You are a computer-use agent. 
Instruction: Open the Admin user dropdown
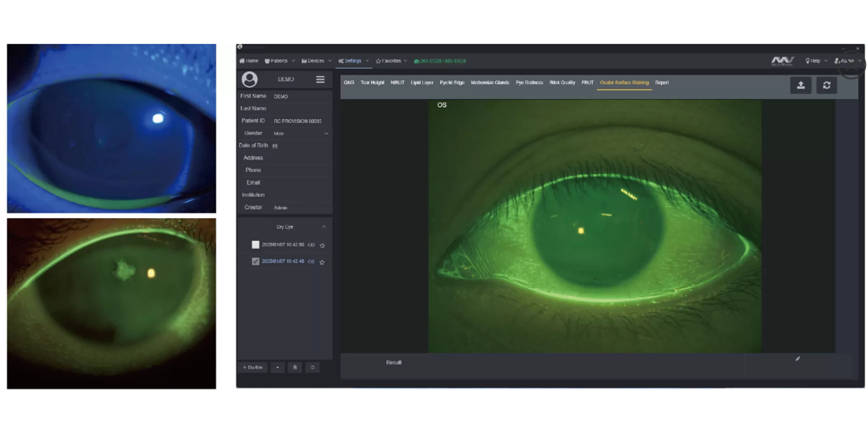point(847,61)
